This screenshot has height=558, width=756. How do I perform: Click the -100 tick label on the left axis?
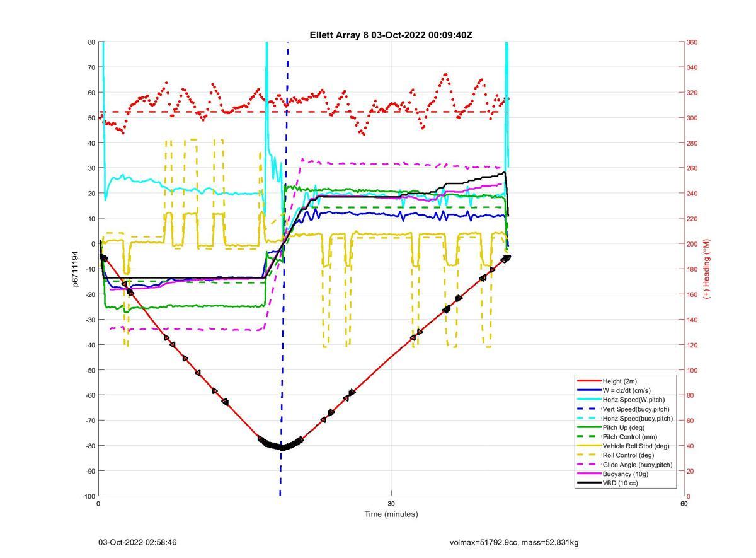point(88,496)
